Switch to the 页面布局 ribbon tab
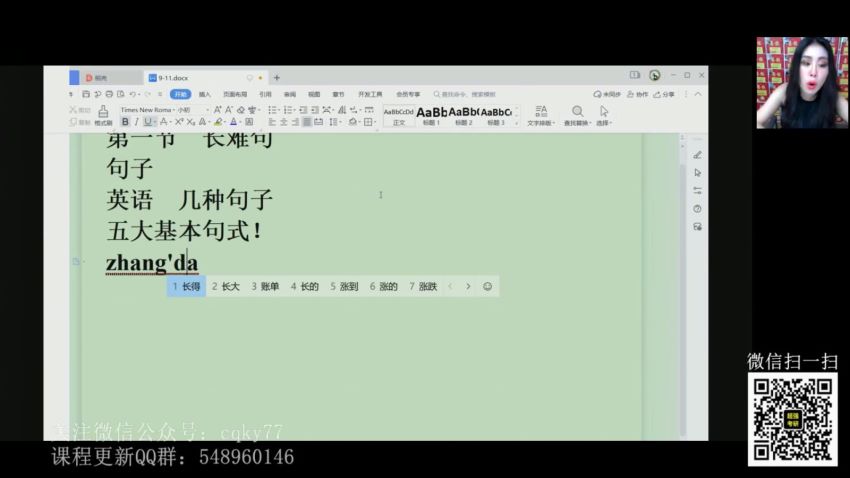 235,94
